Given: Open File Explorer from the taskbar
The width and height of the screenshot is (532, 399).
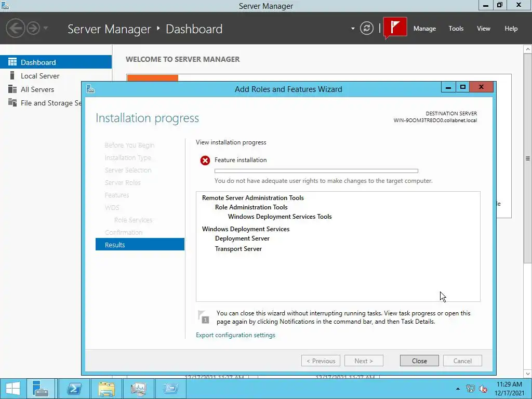Looking at the screenshot, I should click(106, 389).
